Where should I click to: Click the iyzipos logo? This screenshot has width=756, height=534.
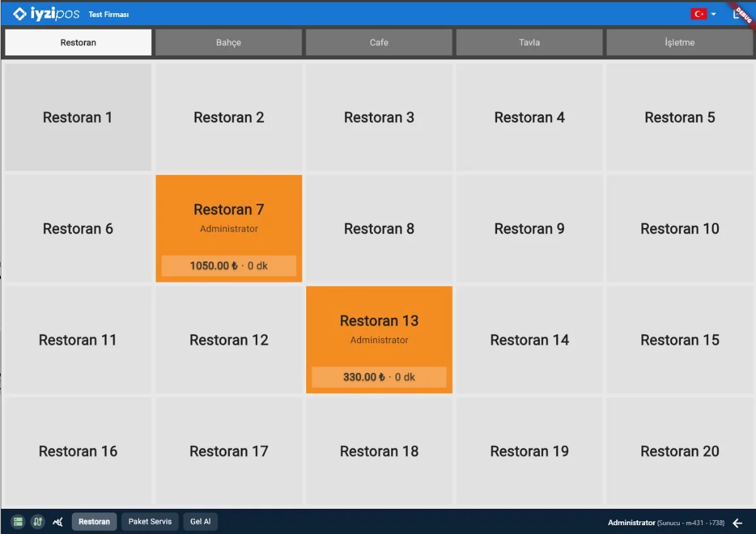tap(46, 13)
